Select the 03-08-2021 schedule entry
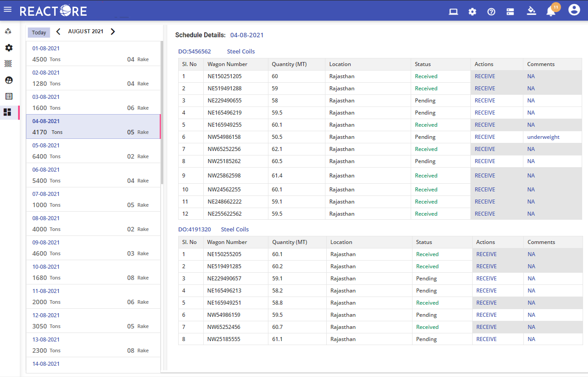Viewport: 588px width, 377px height. click(x=93, y=102)
